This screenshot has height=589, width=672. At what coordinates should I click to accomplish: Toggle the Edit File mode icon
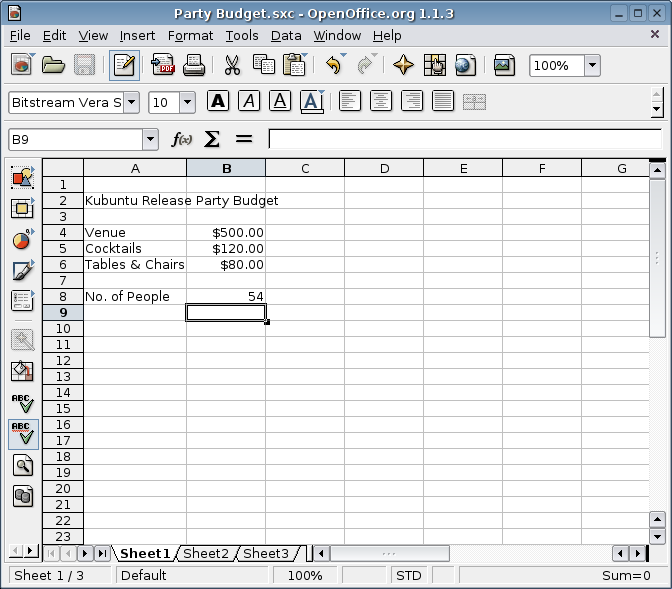coord(124,65)
